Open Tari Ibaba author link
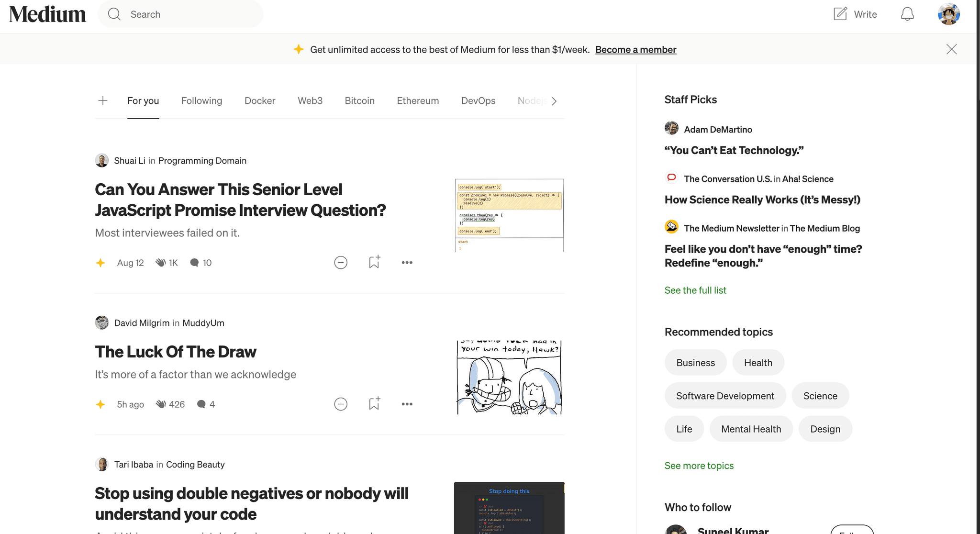Screen dimensions: 980x534 coord(134,465)
